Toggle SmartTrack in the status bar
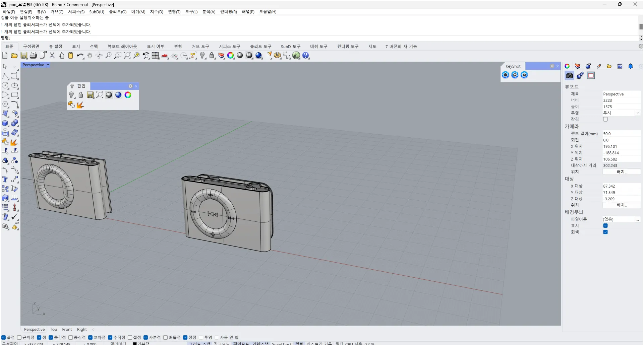 coord(282,344)
